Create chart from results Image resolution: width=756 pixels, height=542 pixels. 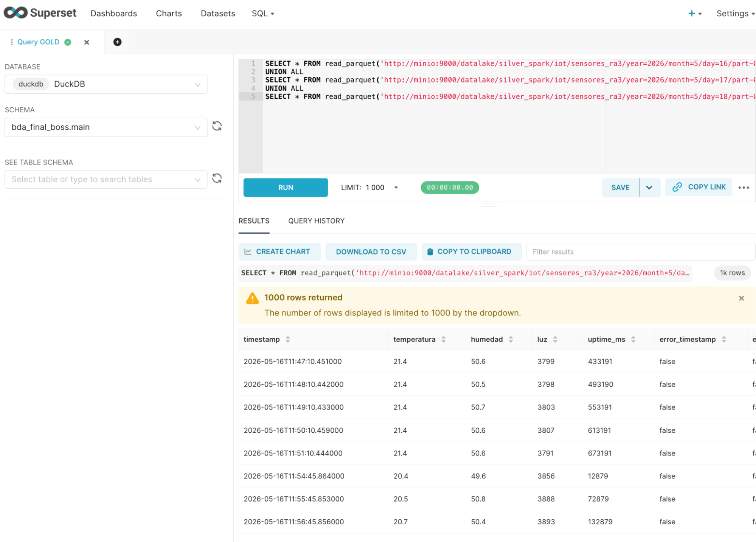(x=279, y=252)
